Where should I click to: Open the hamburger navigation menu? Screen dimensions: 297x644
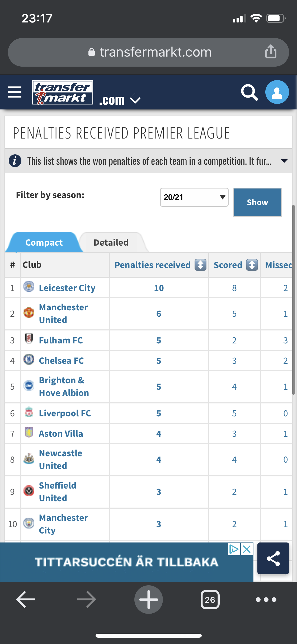pos(15,92)
